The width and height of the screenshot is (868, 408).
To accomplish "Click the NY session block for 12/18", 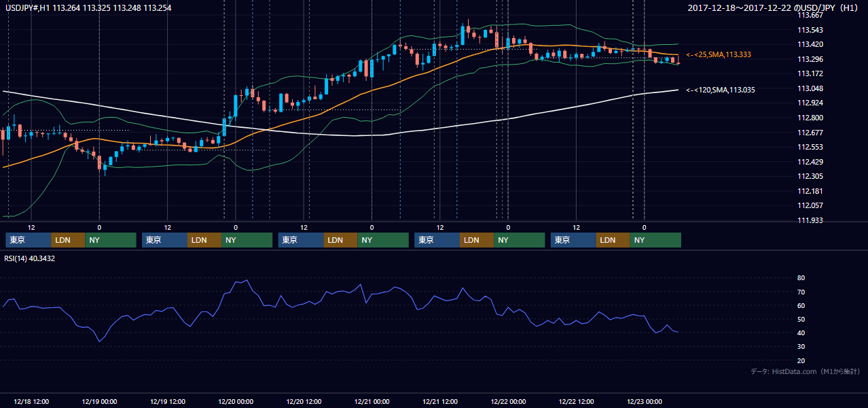I will 111,240.
